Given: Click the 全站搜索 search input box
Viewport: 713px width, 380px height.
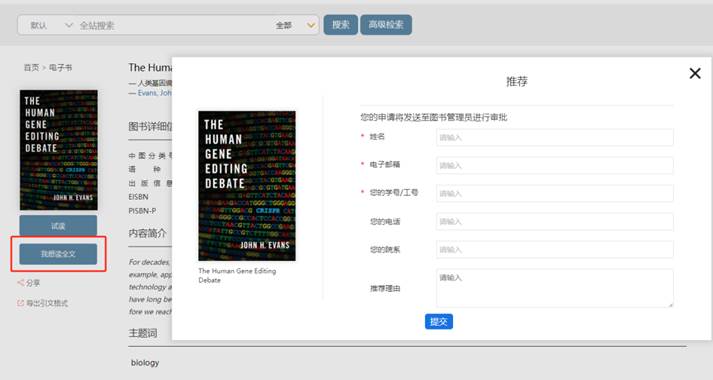Looking at the screenshot, I should click(175, 25).
